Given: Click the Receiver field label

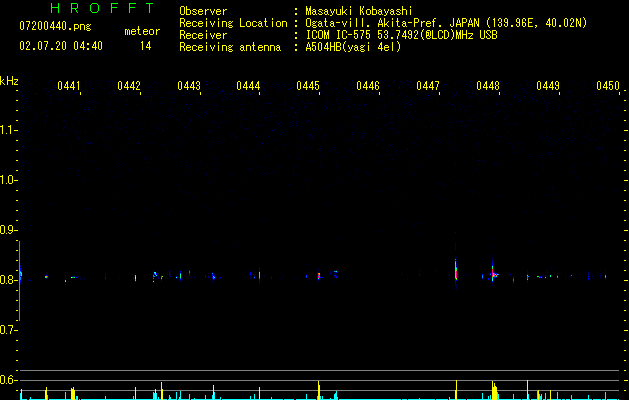Looking at the screenshot, I should click(x=203, y=35).
